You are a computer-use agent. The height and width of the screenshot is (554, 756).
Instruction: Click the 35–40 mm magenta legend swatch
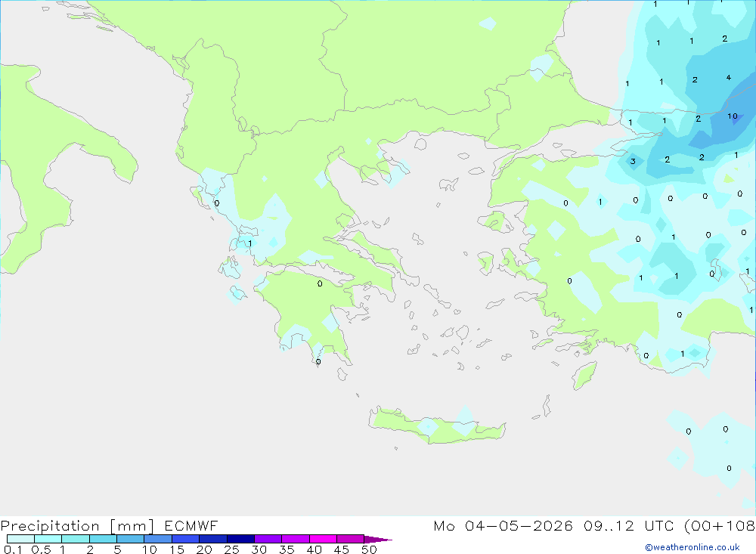pos(296,539)
